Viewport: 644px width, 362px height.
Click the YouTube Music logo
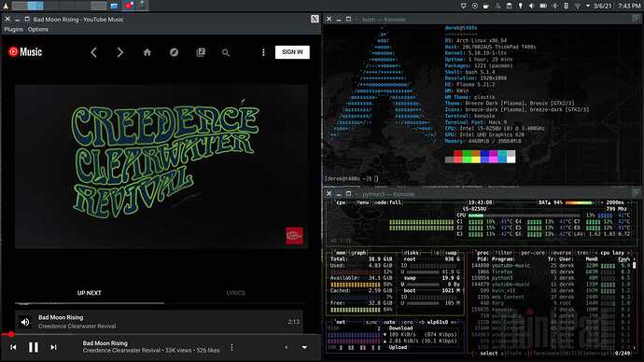coord(25,51)
